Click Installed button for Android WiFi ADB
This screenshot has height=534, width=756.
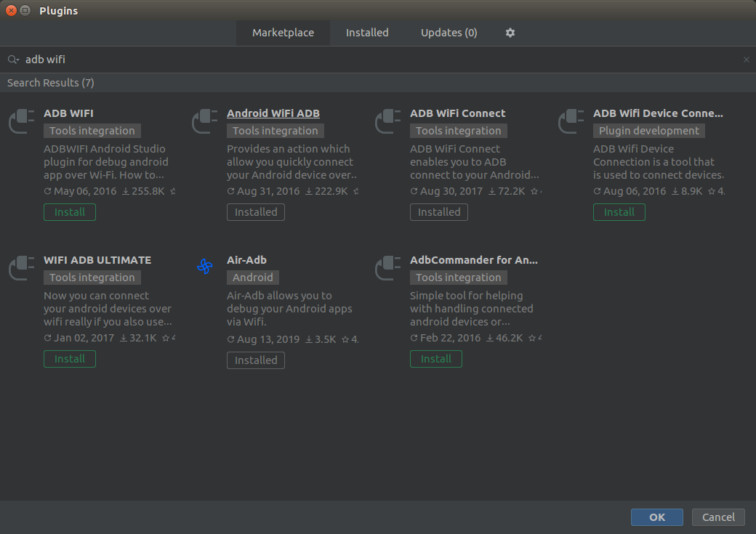256,212
